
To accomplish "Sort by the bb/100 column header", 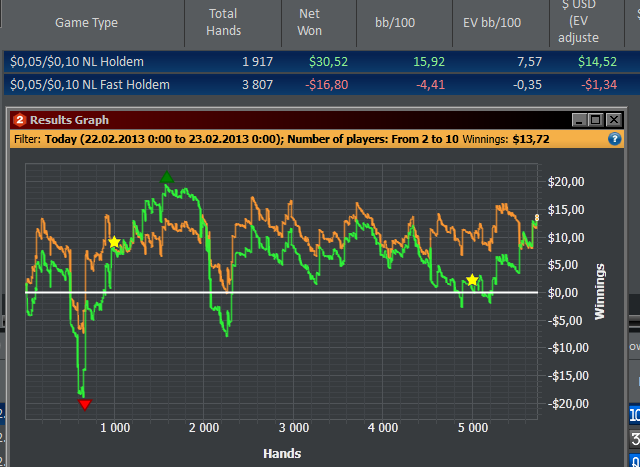I will point(396,22).
